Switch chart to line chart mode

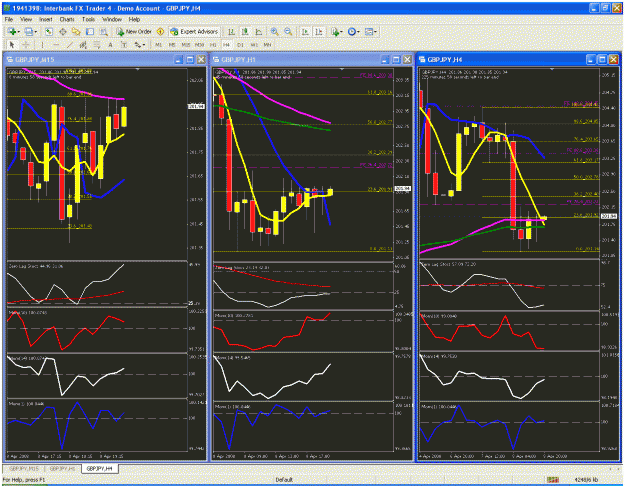click(x=258, y=31)
